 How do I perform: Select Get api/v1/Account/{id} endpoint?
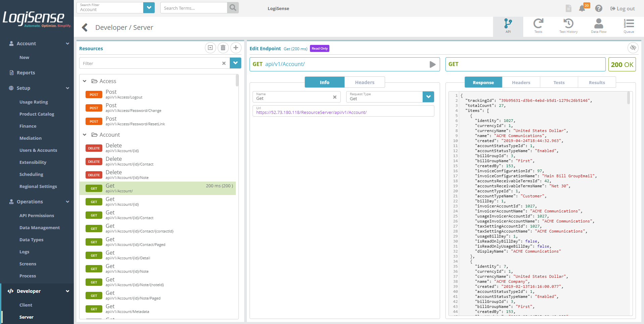pos(158,202)
